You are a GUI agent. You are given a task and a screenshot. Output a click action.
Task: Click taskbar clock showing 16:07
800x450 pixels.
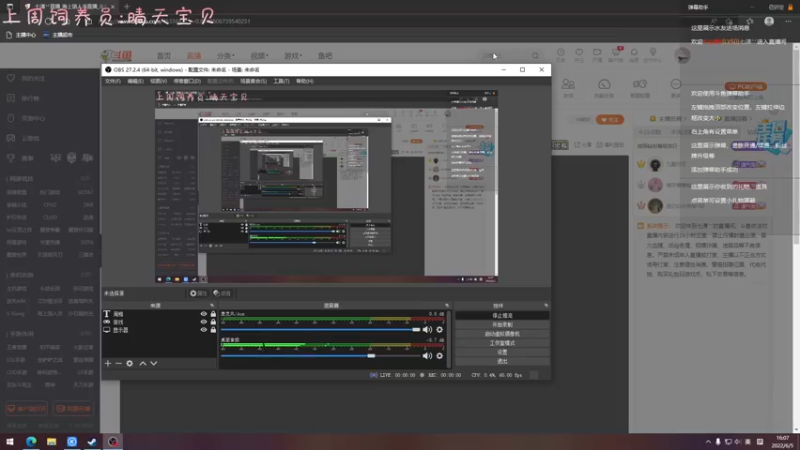coord(783,442)
